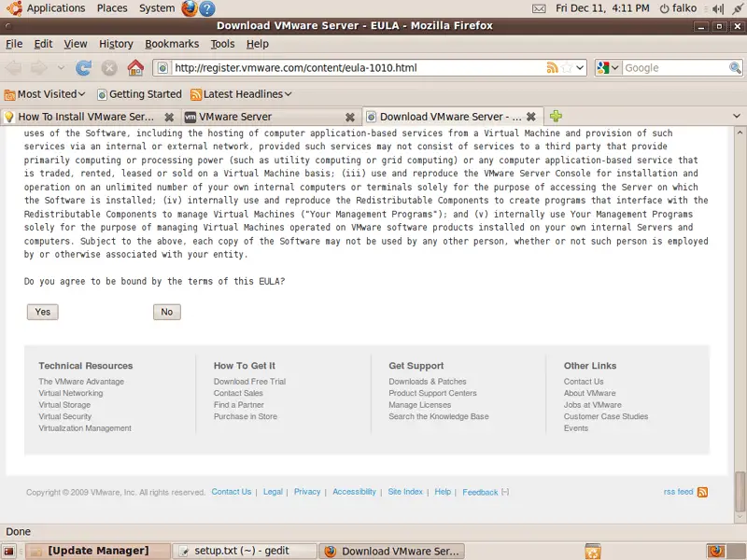Click the Download Free Trial link
This screenshot has height=560, width=747.
pos(249,382)
